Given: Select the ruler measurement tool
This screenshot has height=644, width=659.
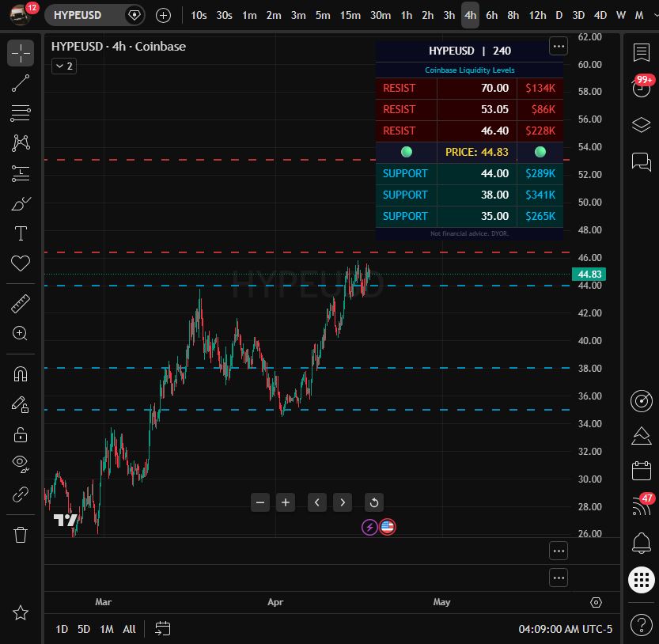Looking at the screenshot, I should [21, 303].
